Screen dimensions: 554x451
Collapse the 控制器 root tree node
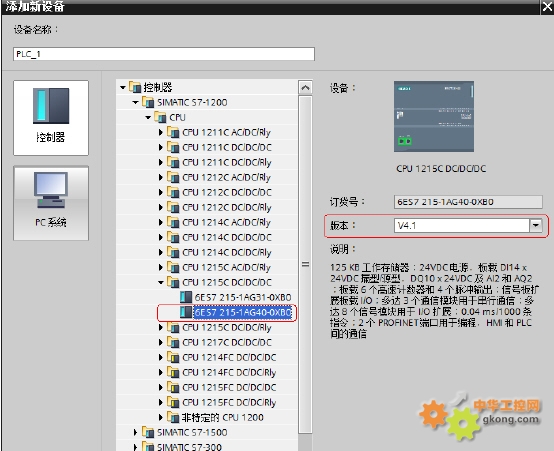pyautogui.click(x=123, y=87)
